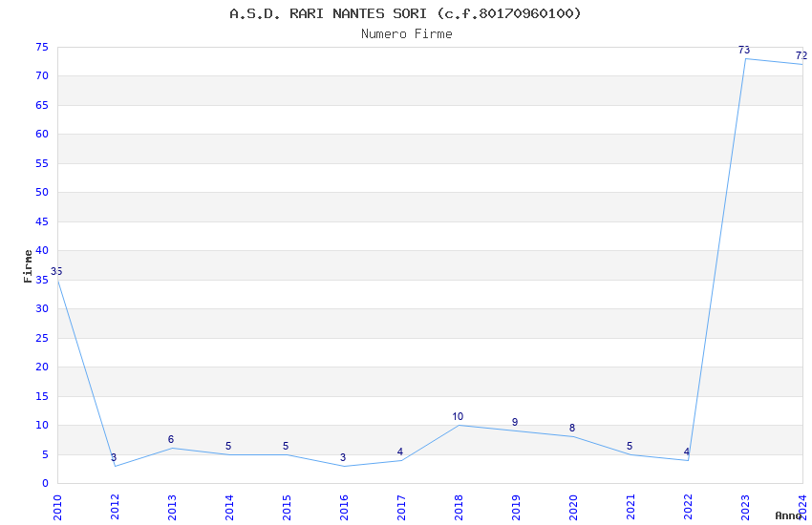This screenshot has width=812, height=525.
Task: Click the data label 10 for 2018
Action: 458,416
